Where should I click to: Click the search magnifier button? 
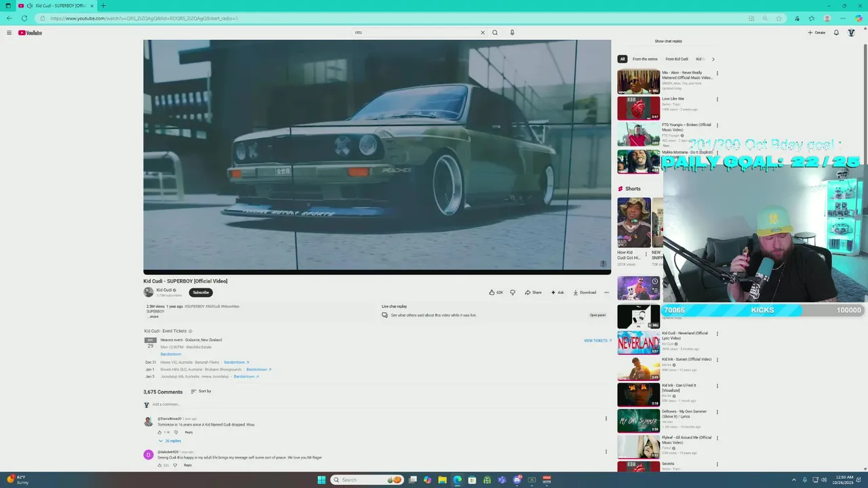click(x=495, y=33)
